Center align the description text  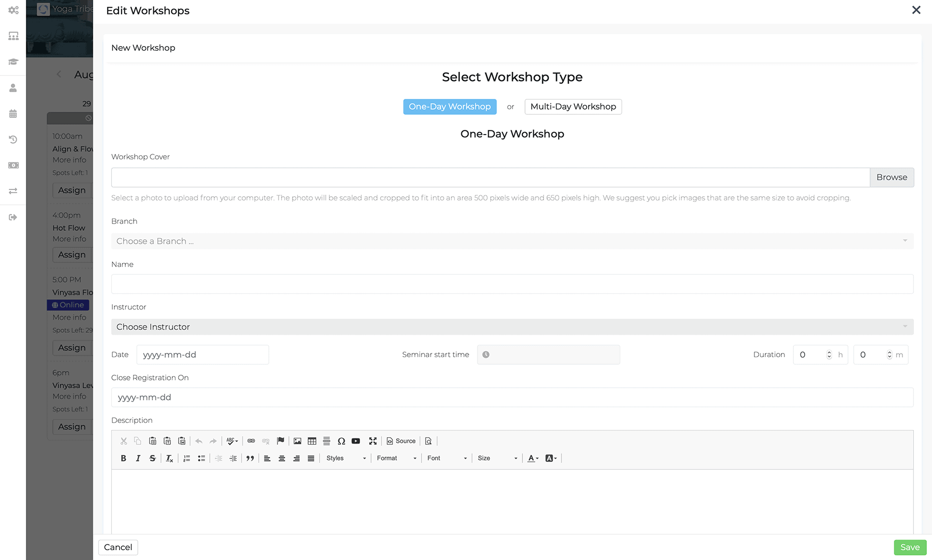[282, 458]
